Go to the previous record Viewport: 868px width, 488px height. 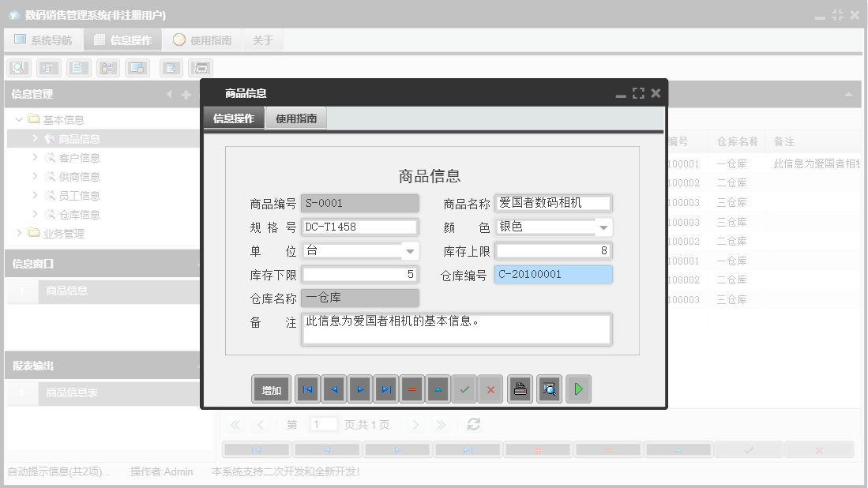tap(333, 389)
